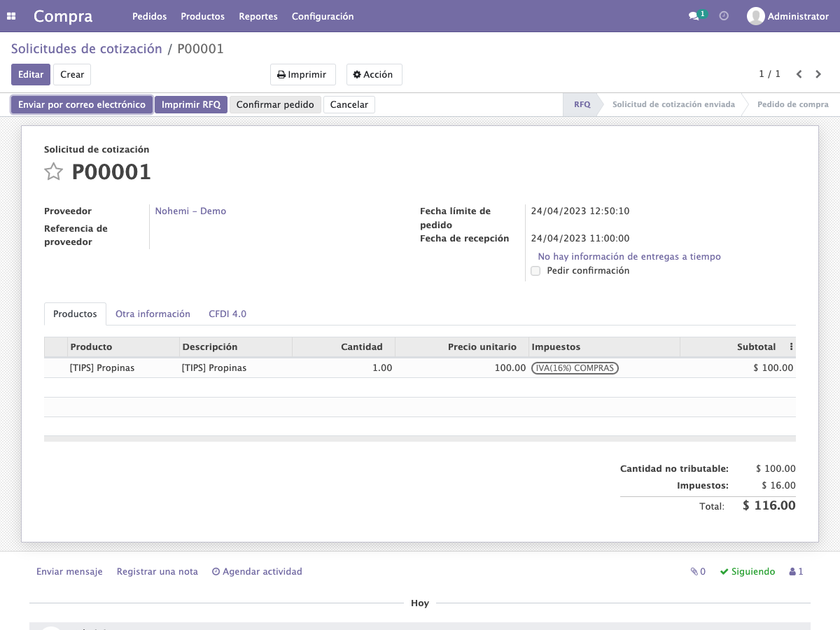Image resolution: width=840 pixels, height=630 pixels.
Task: Click pager 1 / 1 indicator
Action: (770, 74)
